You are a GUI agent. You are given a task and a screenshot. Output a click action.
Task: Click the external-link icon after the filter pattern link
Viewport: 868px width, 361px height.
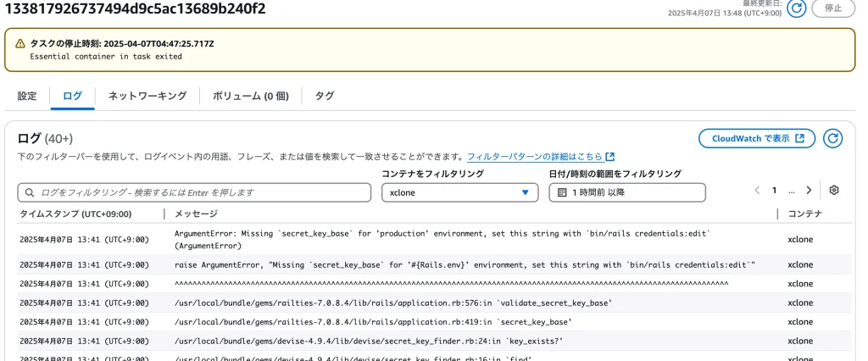[610, 157]
